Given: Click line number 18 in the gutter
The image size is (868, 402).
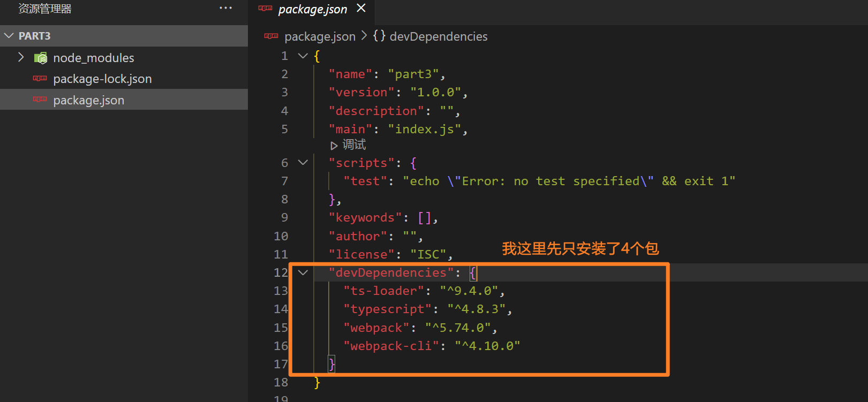Looking at the screenshot, I should pos(281,382).
